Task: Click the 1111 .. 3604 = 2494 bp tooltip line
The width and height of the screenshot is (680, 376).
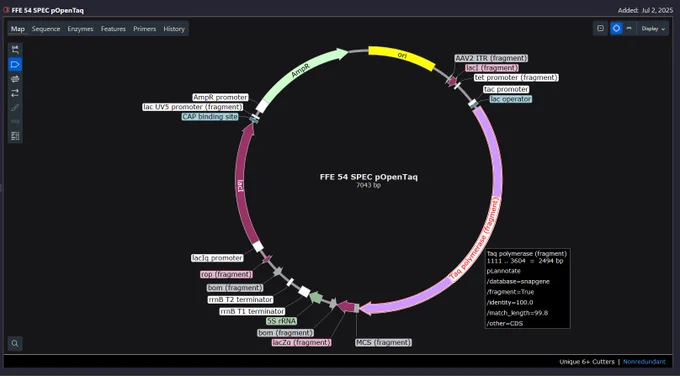Action: click(x=525, y=261)
